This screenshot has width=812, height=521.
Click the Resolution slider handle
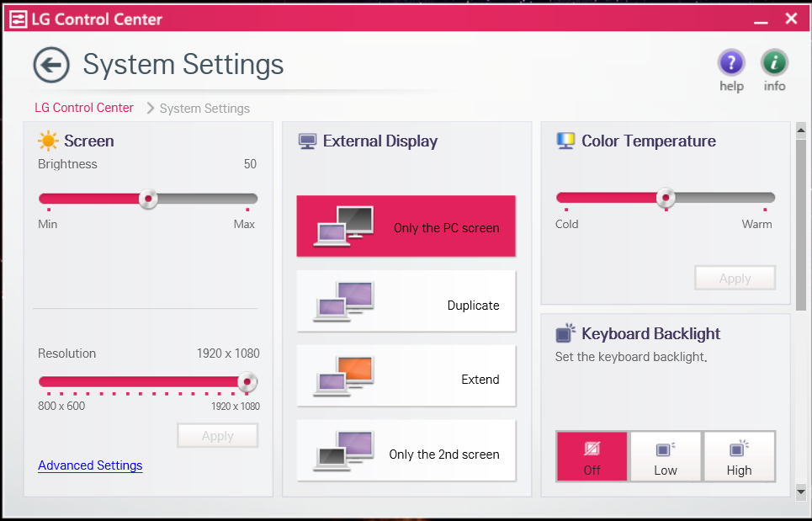(247, 382)
